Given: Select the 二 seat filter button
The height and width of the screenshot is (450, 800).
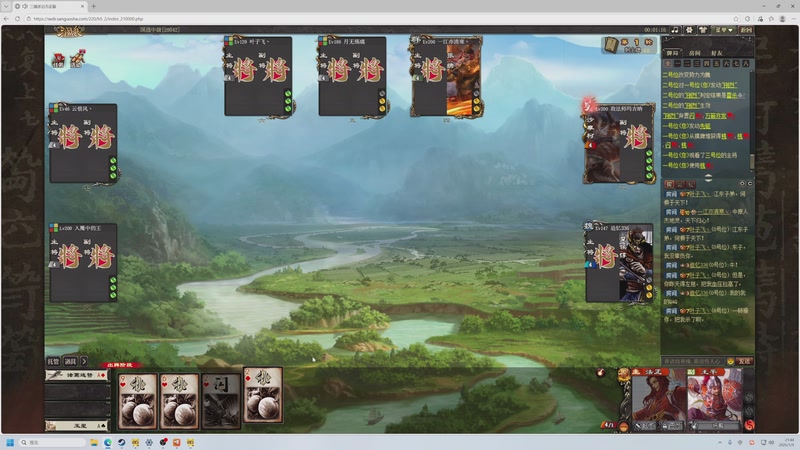Looking at the screenshot, I should click(x=687, y=63).
